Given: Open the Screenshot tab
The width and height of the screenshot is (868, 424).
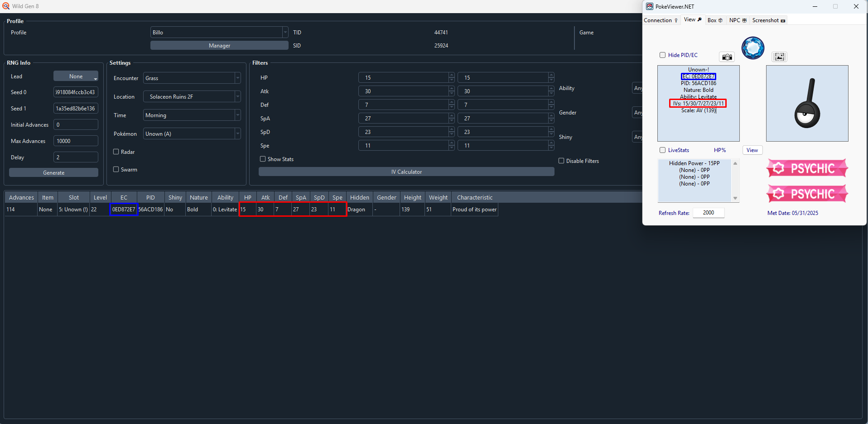Looking at the screenshot, I should (769, 20).
